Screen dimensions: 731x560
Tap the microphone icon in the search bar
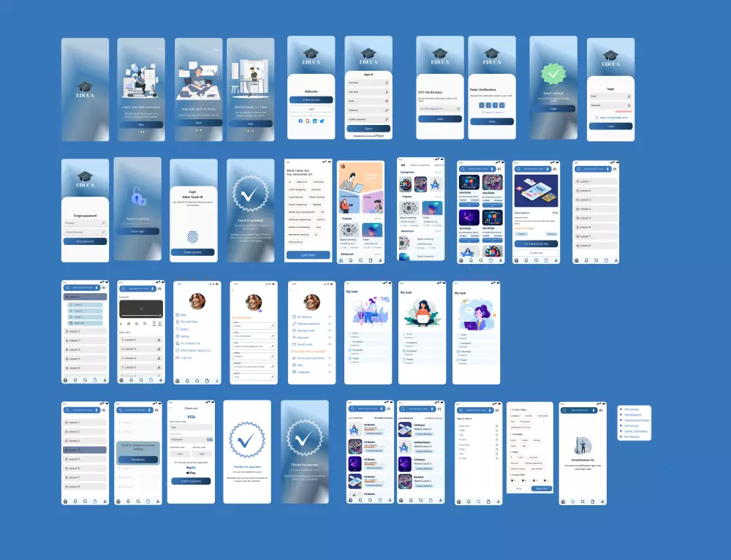point(492,169)
